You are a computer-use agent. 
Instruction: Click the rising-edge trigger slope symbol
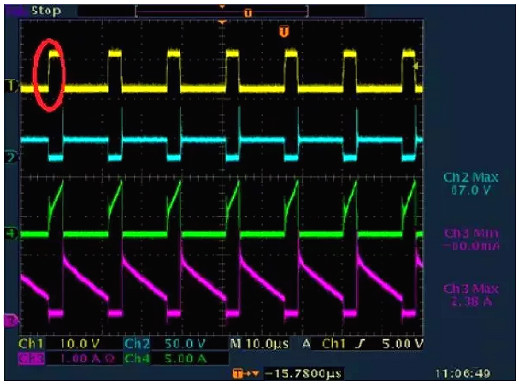tap(360, 344)
